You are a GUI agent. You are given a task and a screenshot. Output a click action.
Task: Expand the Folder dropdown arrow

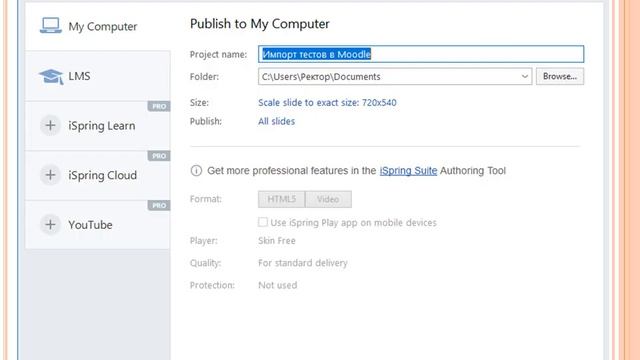(524, 76)
